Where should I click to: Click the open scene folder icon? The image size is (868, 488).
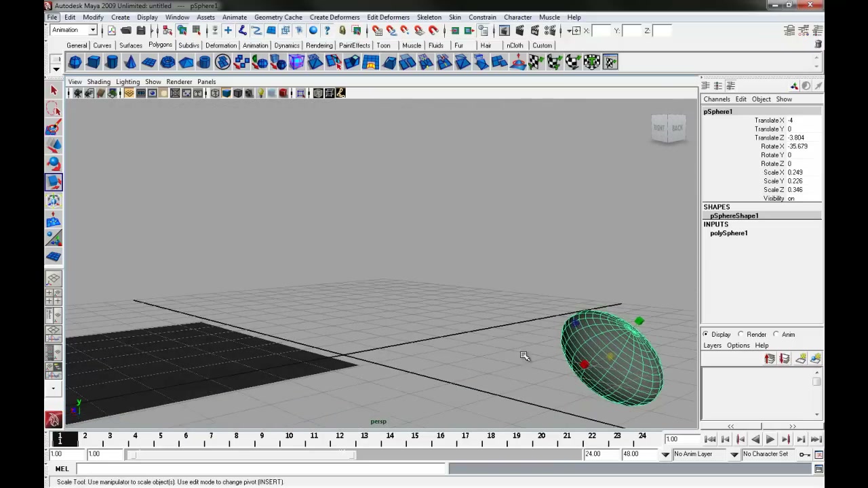(126, 30)
